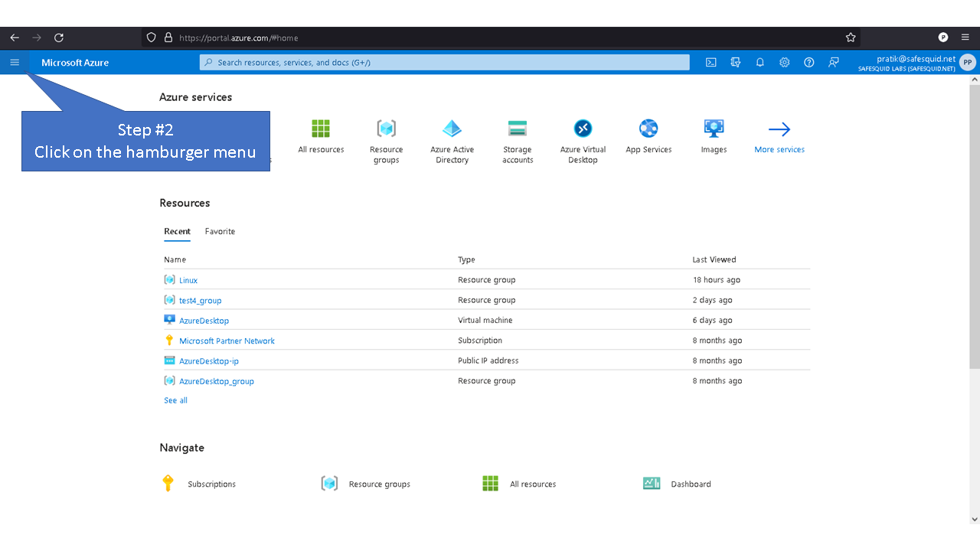This screenshot has width=980, height=551.
Task: Switch to the Favorite resources tab
Action: [x=220, y=231]
